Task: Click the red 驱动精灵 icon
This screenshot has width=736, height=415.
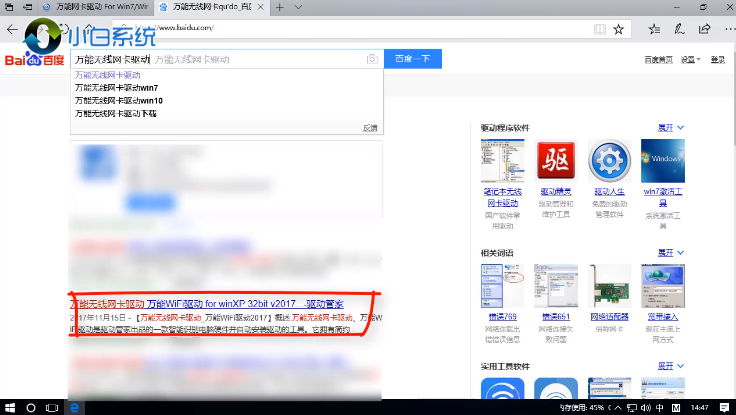Action: (556, 161)
